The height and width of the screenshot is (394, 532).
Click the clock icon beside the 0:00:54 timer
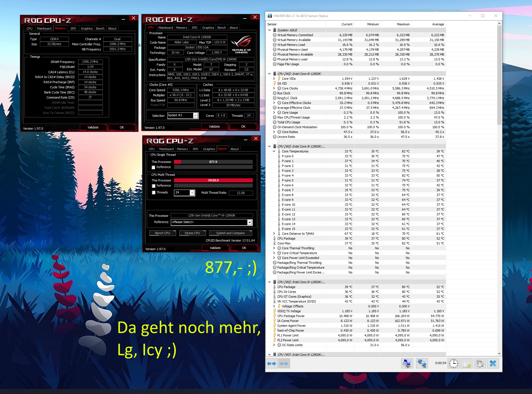[454, 364]
